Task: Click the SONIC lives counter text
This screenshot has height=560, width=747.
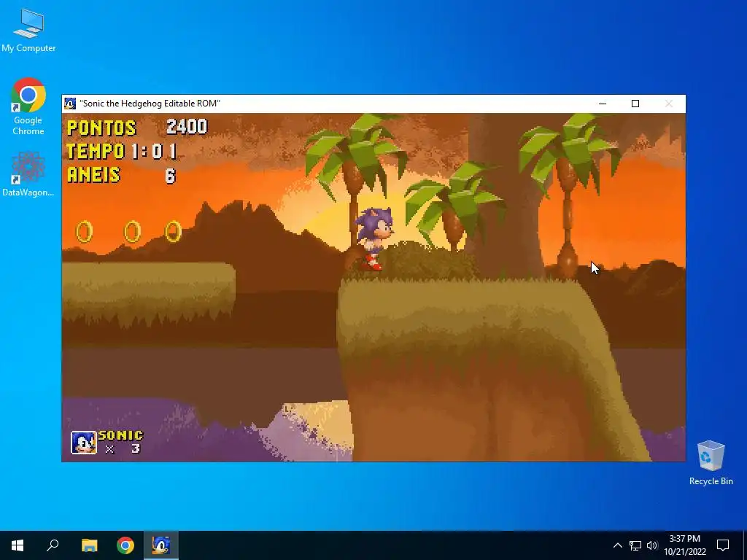Action: pos(120,435)
